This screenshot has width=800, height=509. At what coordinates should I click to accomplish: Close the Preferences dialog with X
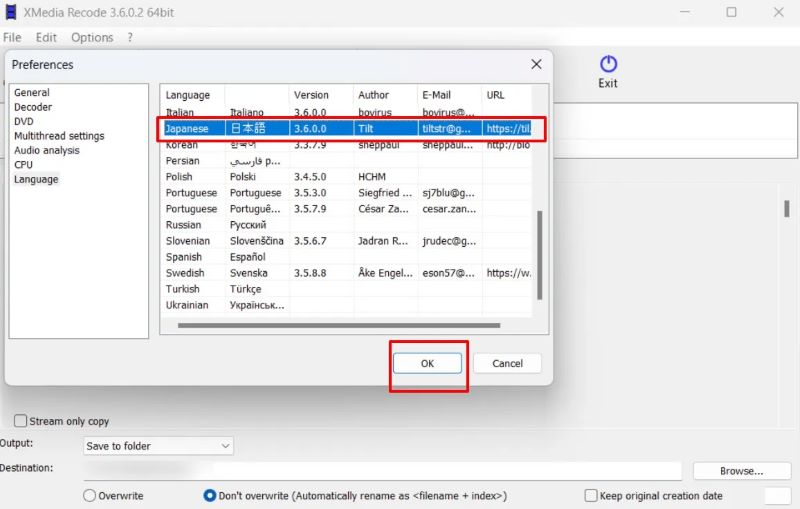pyautogui.click(x=536, y=64)
